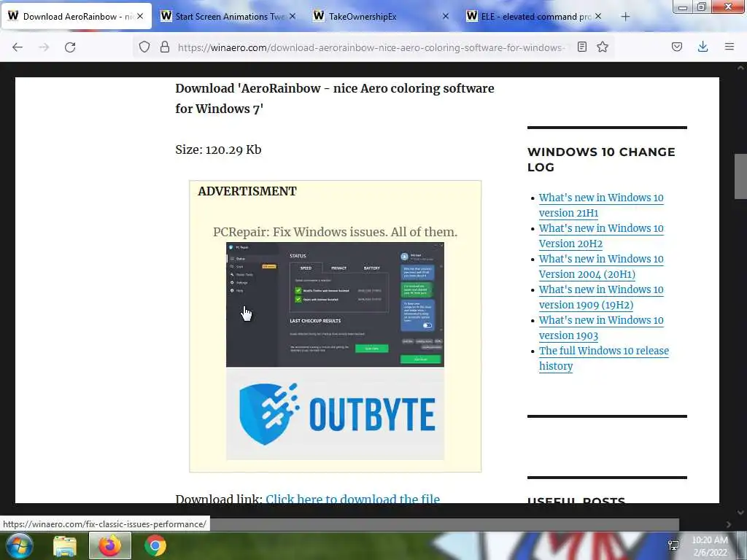The image size is (747, 560).
Task: Save page to Pocket
Action: pyautogui.click(x=677, y=47)
